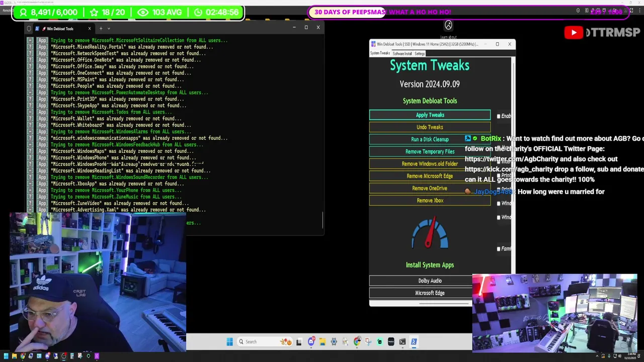The image size is (644, 362).
Task: Launch Chrome from the remote centered taskbar
Action: 357,341
